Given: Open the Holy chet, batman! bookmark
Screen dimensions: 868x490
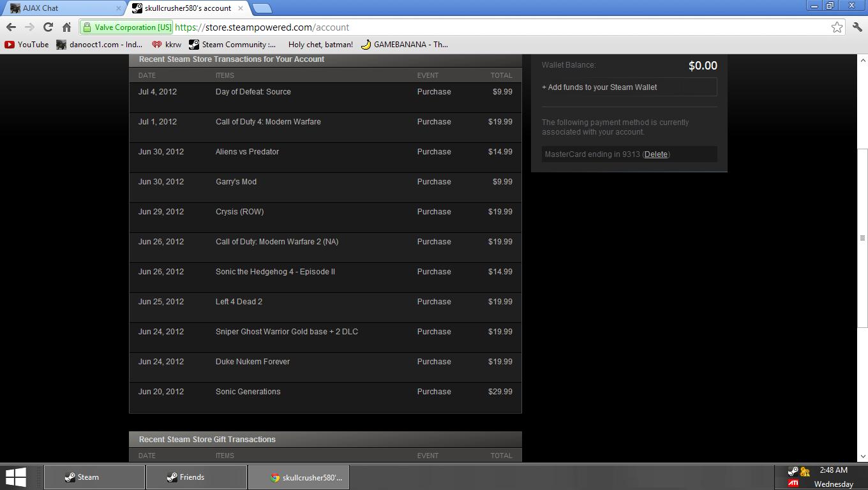Looking at the screenshot, I should (x=320, y=45).
